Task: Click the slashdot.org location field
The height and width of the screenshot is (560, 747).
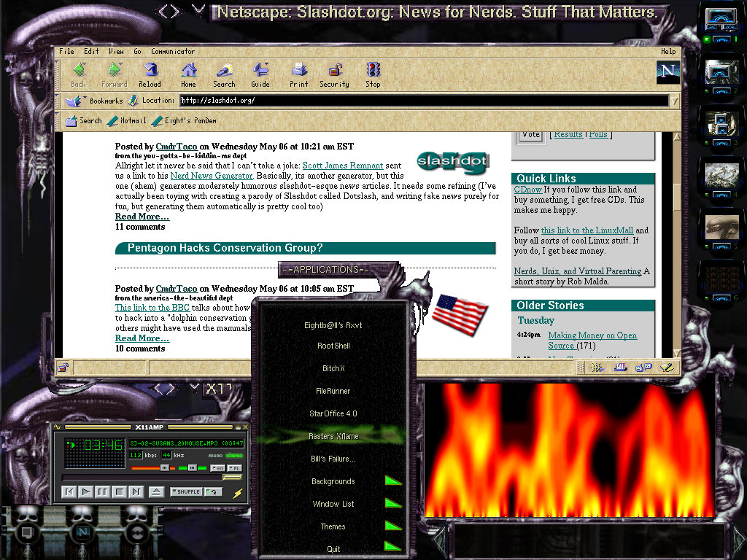Action: [423, 101]
